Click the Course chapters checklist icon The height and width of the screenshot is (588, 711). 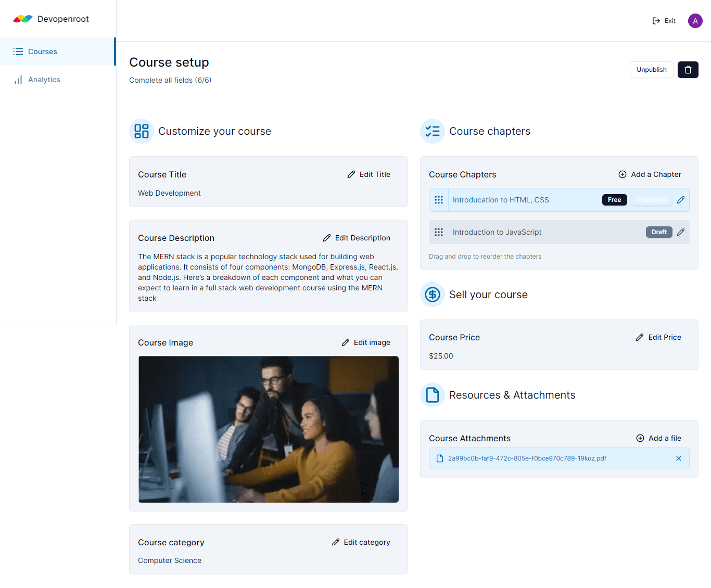point(433,131)
